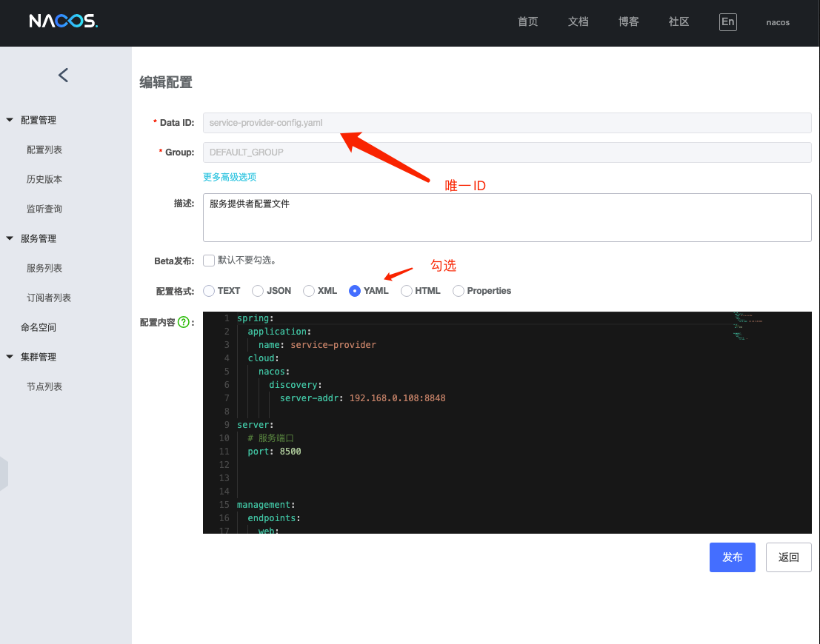Toggle the Beta发布 checkbox
The width and height of the screenshot is (820, 644).
tap(209, 261)
